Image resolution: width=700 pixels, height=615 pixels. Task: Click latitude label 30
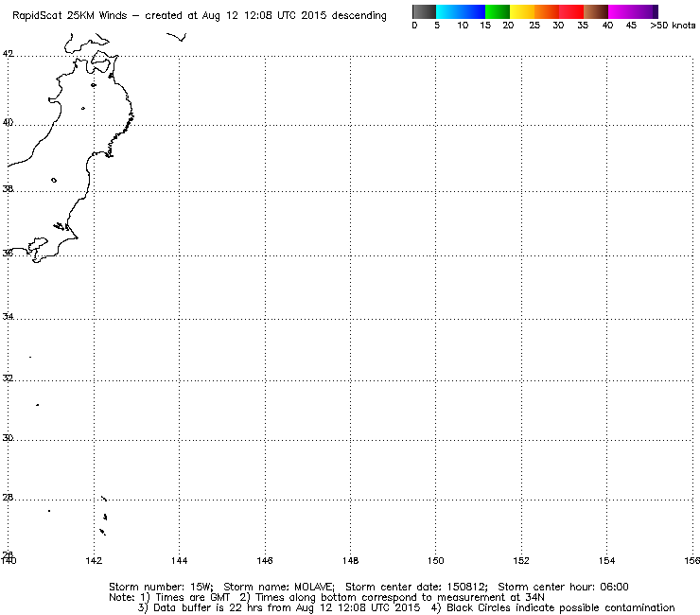8,438
